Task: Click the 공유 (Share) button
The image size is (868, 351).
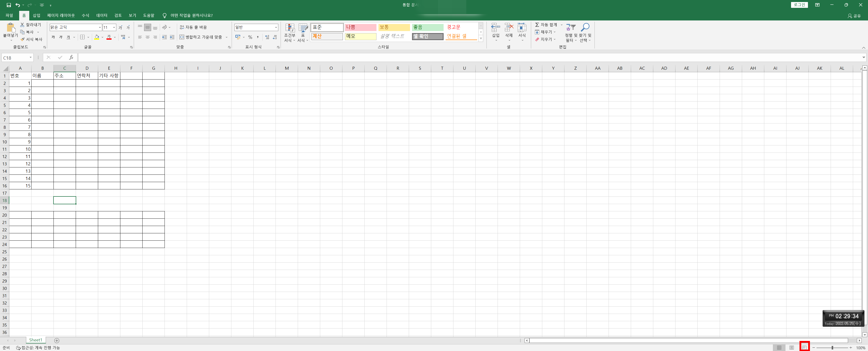Action: coord(854,16)
